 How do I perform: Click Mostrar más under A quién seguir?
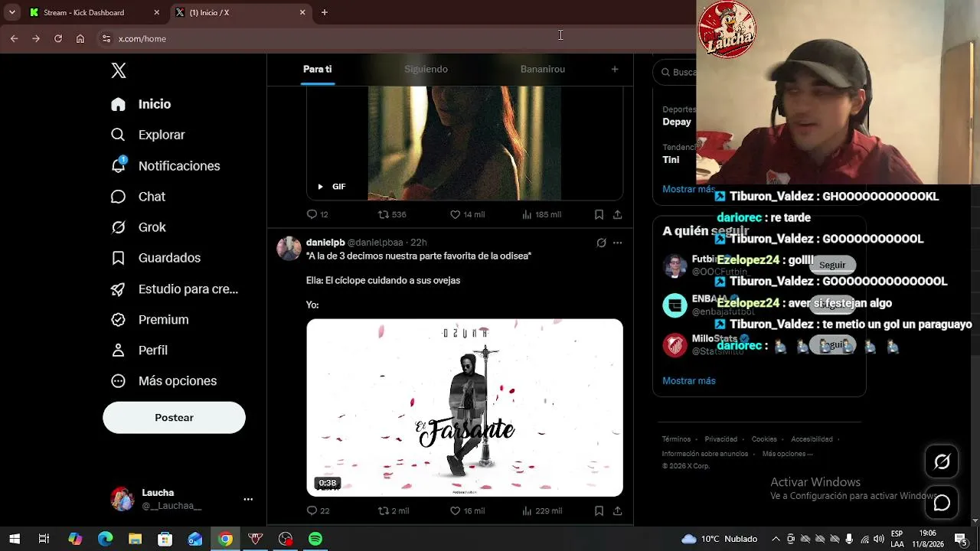(x=689, y=380)
